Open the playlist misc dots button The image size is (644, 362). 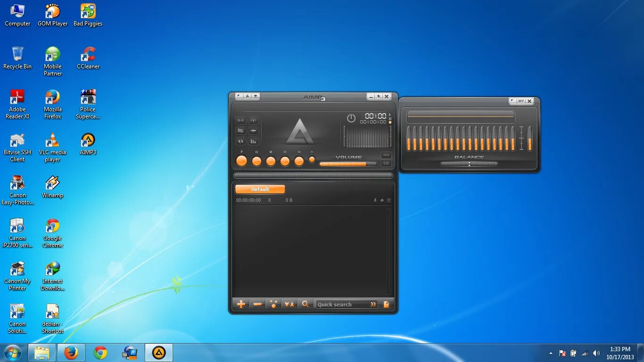[273, 304]
